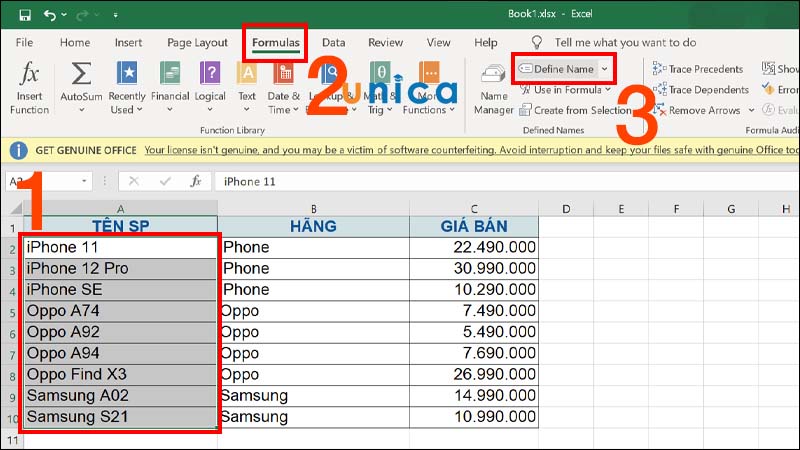Click cell containing Samsung A02
Image resolution: width=800 pixels, height=450 pixels.
point(120,395)
